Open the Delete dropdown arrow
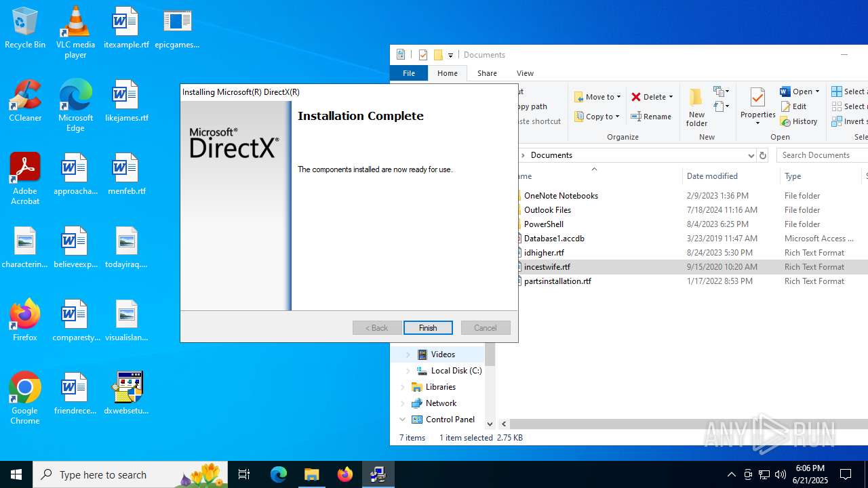 click(671, 97)
